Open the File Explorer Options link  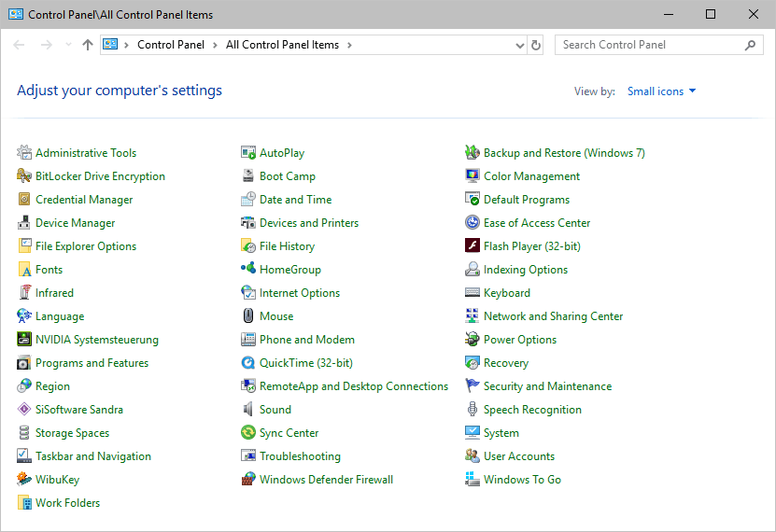click(x=86, y=246)
